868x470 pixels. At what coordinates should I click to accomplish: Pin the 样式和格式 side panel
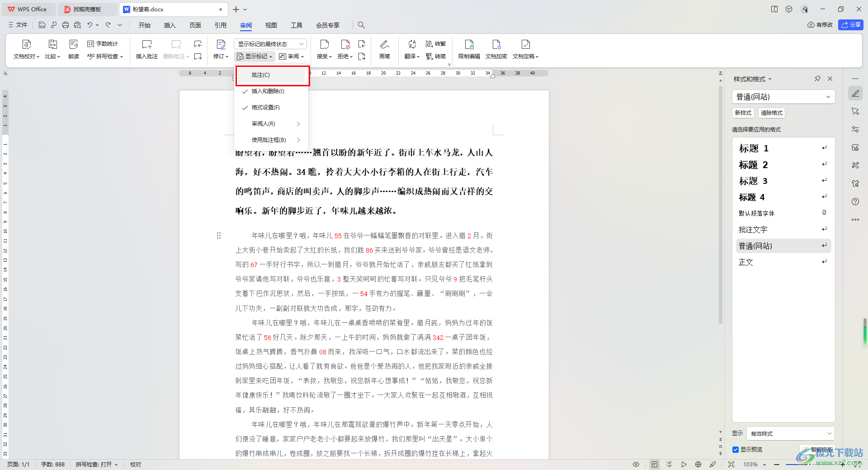pyautogui.click(x=817, y=79)
